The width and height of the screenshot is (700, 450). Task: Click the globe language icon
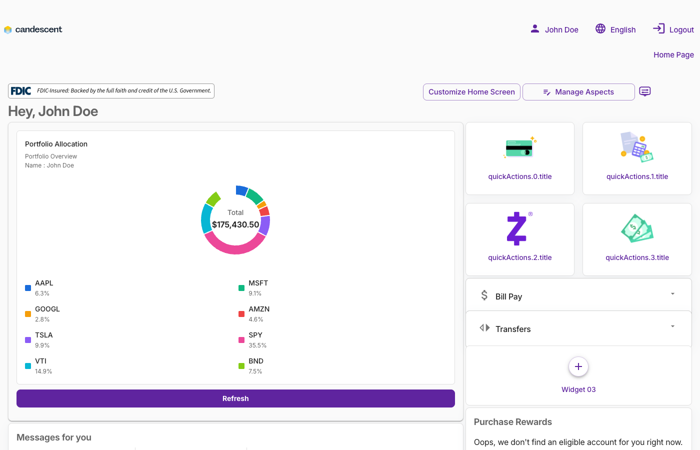pos(600,29)
